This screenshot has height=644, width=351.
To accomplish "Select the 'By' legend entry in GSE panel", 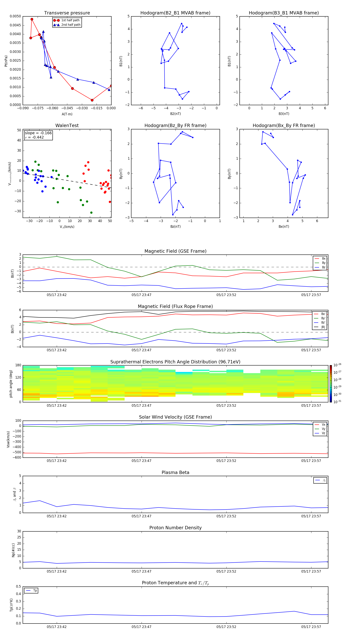I will click(320, 263).
